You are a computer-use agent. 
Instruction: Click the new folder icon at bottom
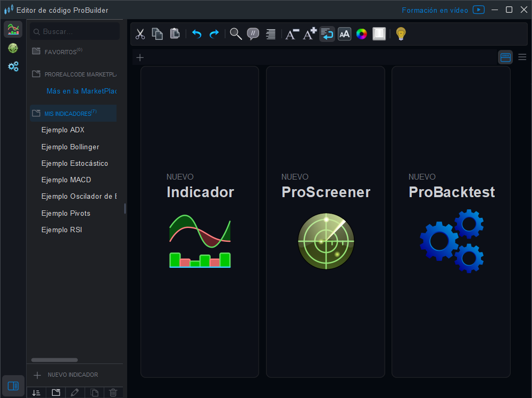pos(56,393)
